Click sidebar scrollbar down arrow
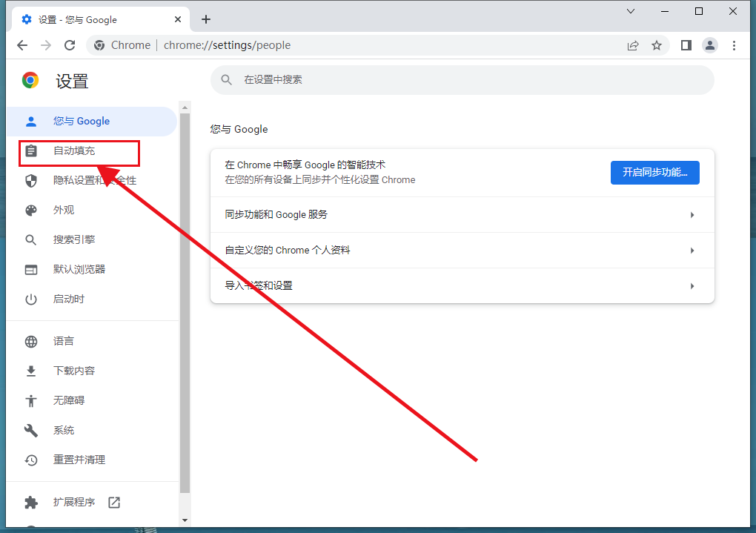Image resolution: width=756 pixels, height=533 pixels. click(185, 520)
